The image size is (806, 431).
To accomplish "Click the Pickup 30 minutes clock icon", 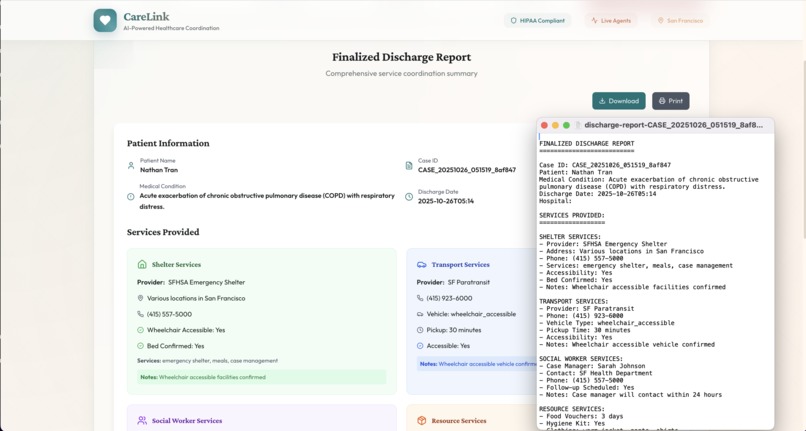I will [x=420, y=330].
